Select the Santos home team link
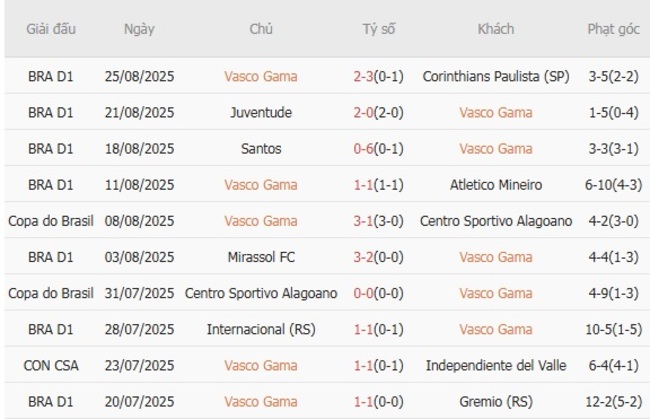Screen dimensions: 650x419 [x=261, y=148]
